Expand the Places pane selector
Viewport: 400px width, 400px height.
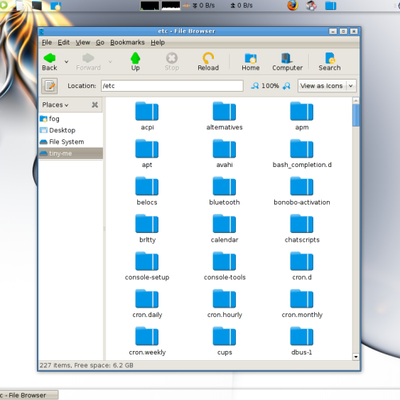tap(55, 105)
